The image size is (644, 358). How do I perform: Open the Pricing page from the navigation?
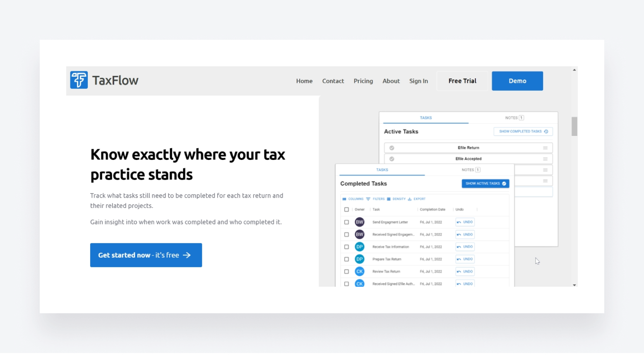363,81
